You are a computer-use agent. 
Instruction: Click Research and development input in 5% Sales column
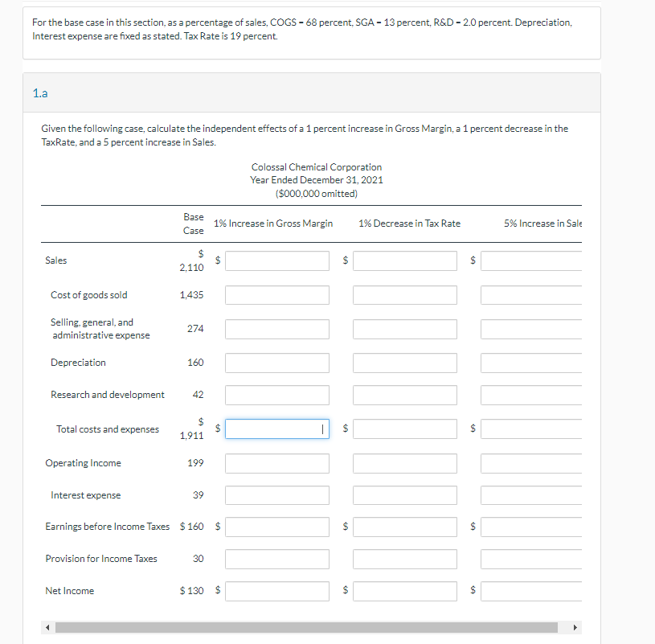coord(531,395)
